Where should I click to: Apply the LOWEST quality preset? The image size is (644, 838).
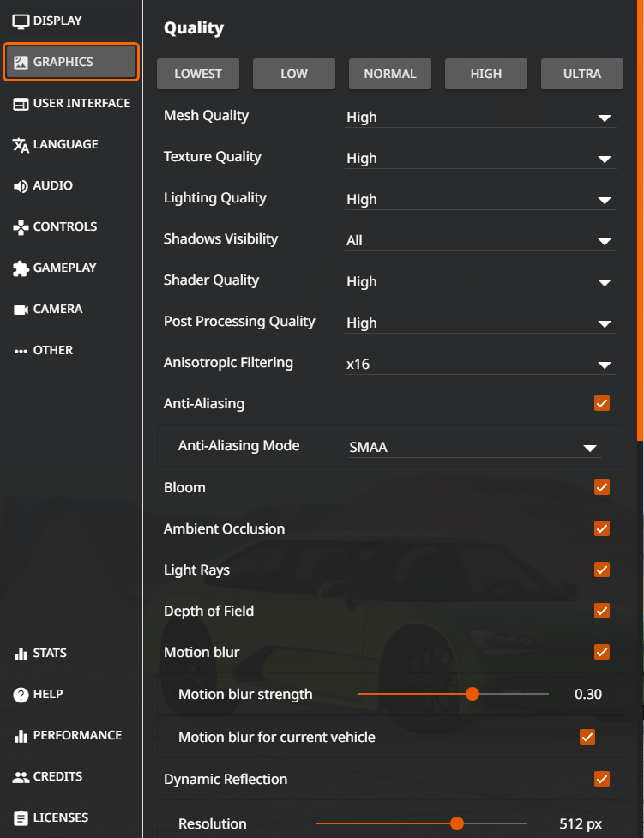coord(198,74)
